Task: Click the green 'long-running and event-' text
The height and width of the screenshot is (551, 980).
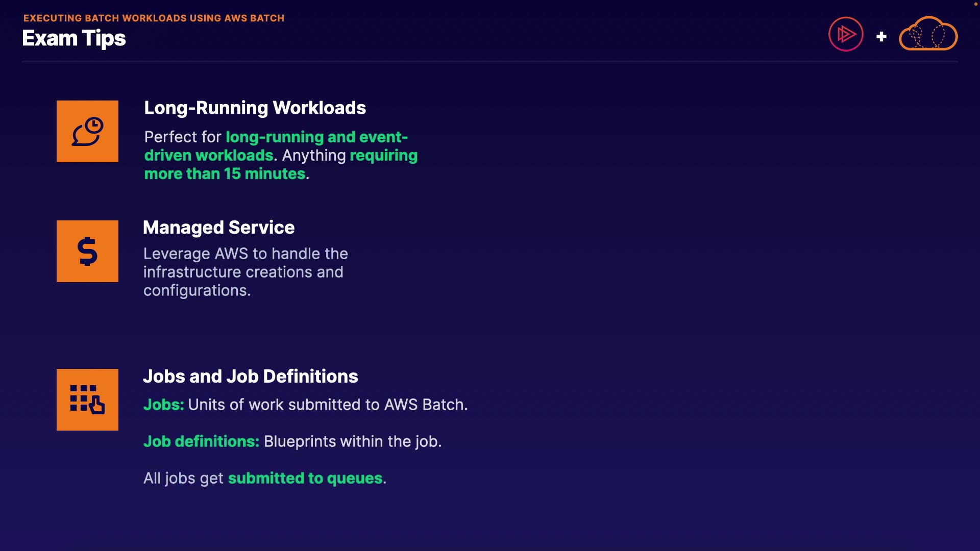Action: click(x=316, y=137)
